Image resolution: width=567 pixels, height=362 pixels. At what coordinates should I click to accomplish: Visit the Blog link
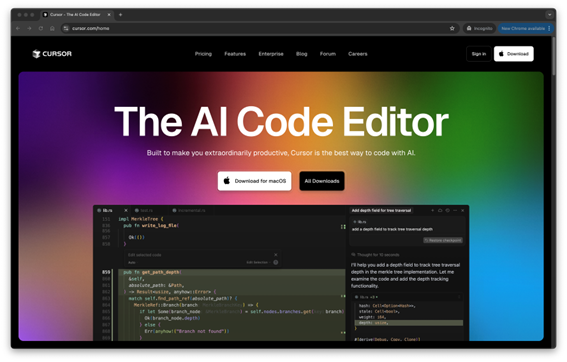302,54
